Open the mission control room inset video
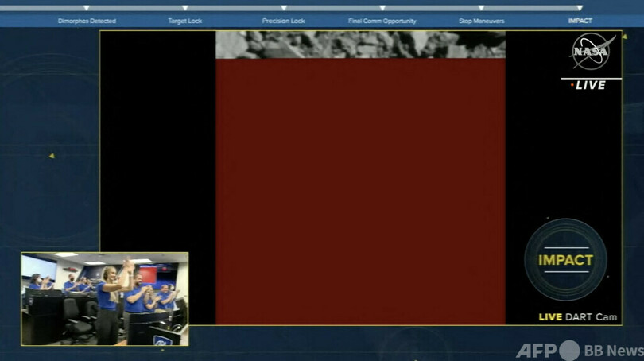Screen dimensions: 644x361 pos(105,299)
